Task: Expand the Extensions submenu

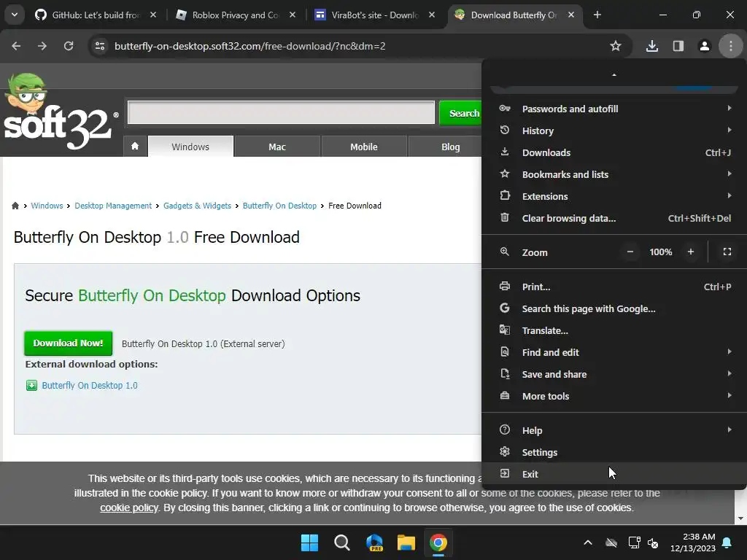Action: coord(614,196)
